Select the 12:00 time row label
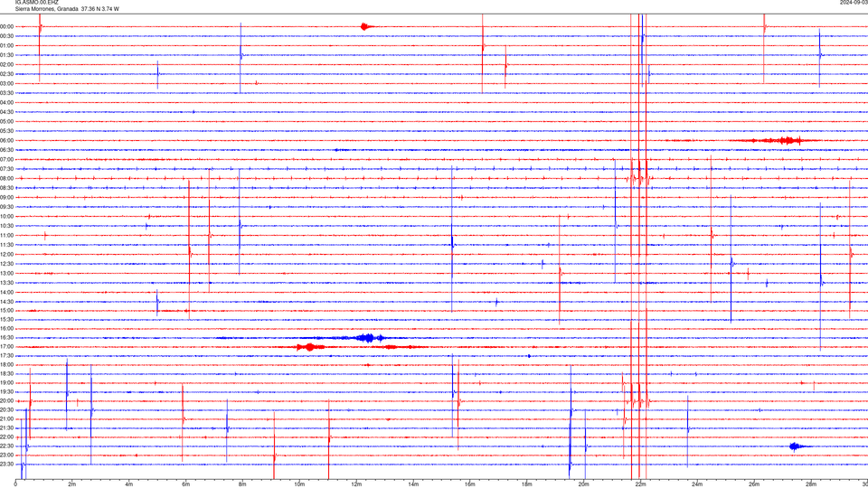Viewport: 868px width, 488px height. 7,254
